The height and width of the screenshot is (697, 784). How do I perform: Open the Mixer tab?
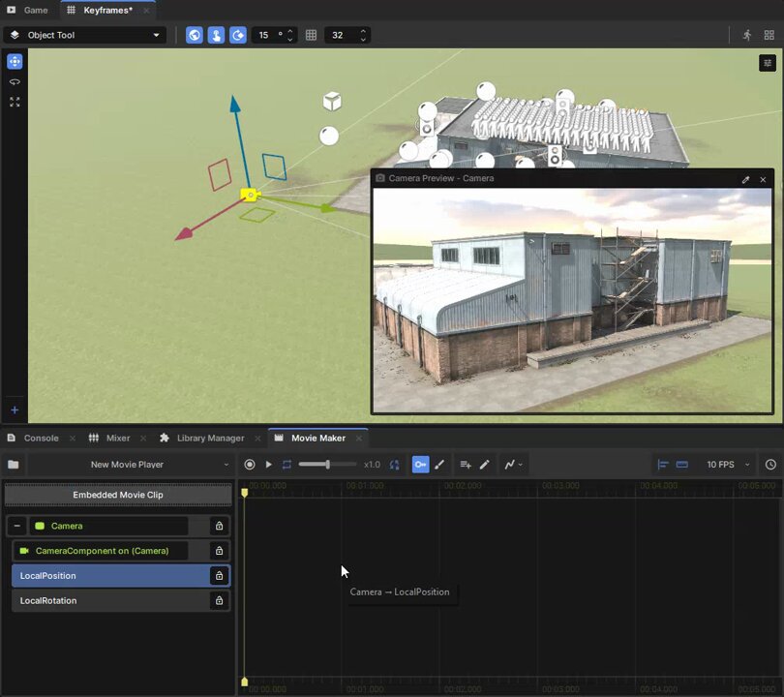109,438
